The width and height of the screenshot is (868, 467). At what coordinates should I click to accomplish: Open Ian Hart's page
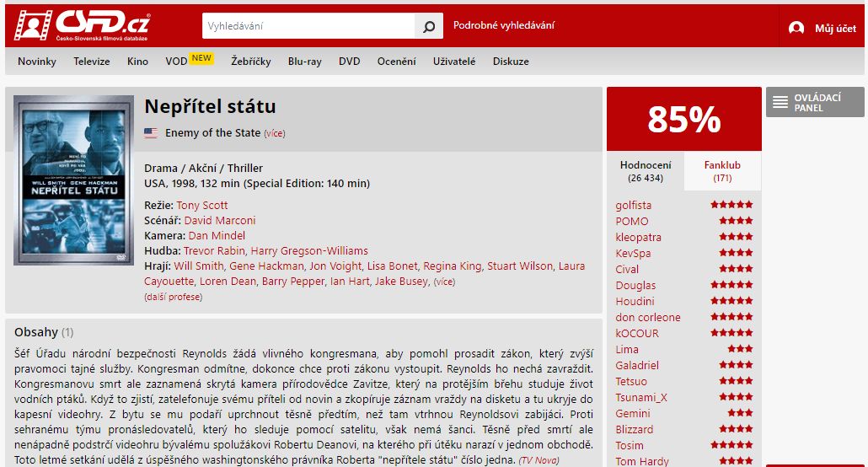point(349,282)
